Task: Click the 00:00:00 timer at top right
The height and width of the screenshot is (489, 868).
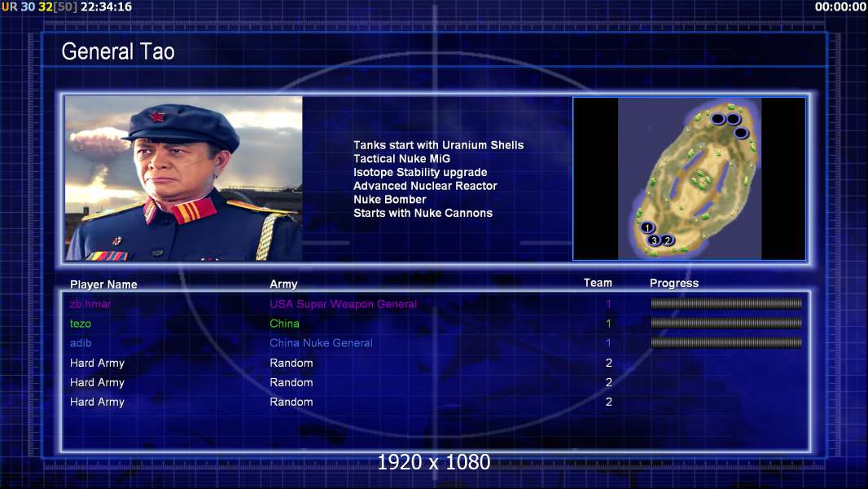Action: coord(840,7)
